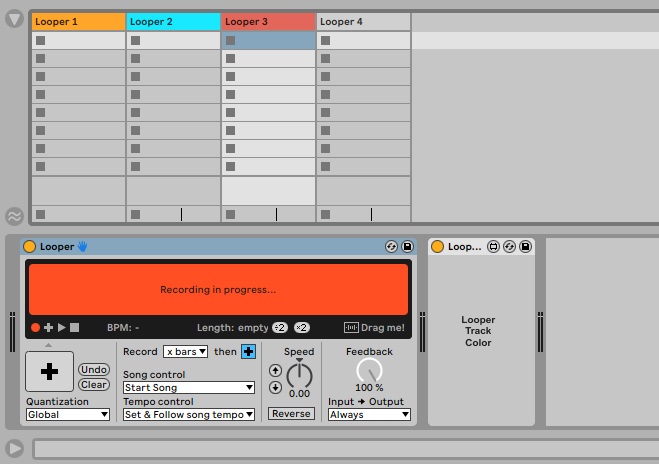The image size is (659, 464).
Task: Click the Undo button
Action: pos(94,370)
